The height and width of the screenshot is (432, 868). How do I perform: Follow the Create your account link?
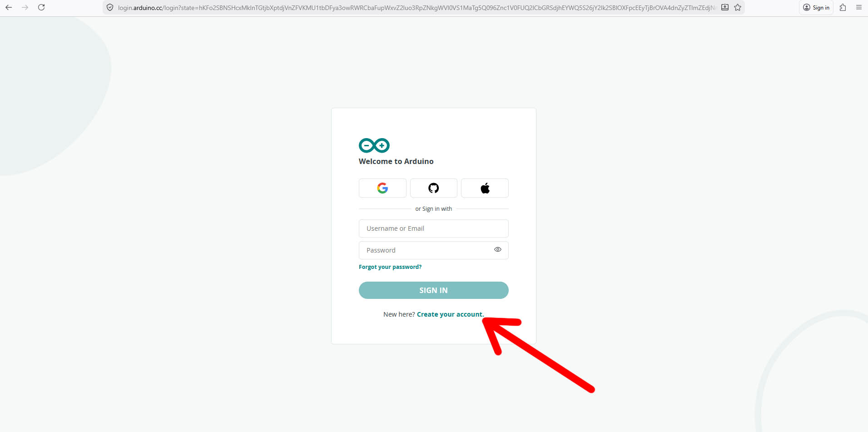click(x=450, y=314)
